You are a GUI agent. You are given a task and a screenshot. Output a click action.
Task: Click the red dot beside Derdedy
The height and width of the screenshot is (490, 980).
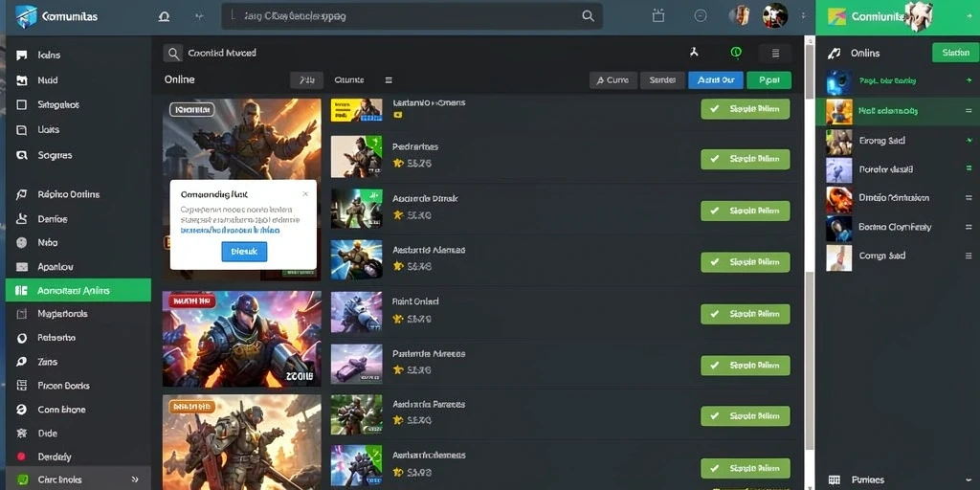[22, 457]
